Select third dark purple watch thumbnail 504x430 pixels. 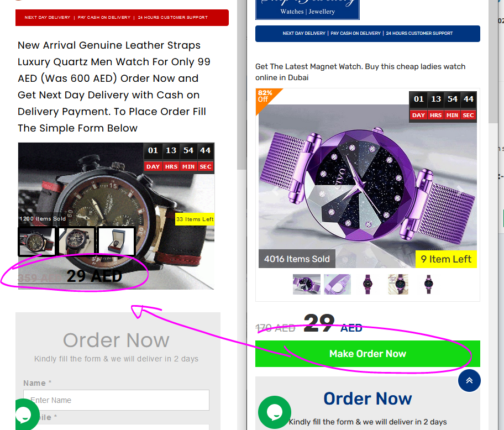tap(368, 284)
